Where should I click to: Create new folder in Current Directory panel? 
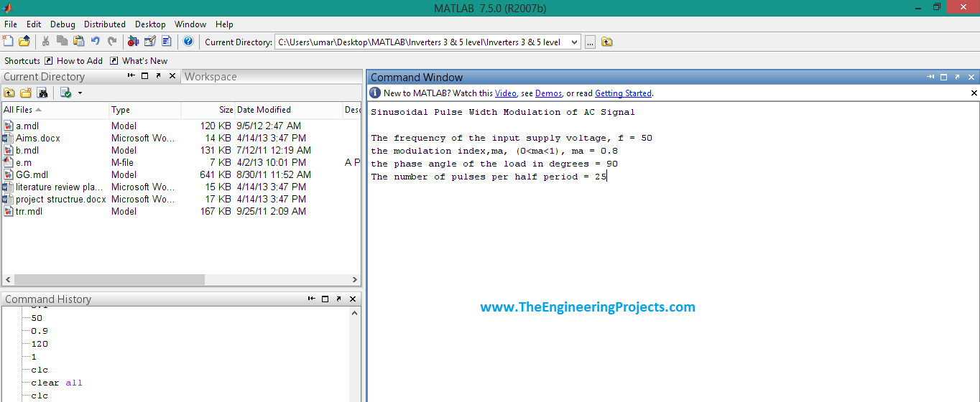click(x=26, y=93)
